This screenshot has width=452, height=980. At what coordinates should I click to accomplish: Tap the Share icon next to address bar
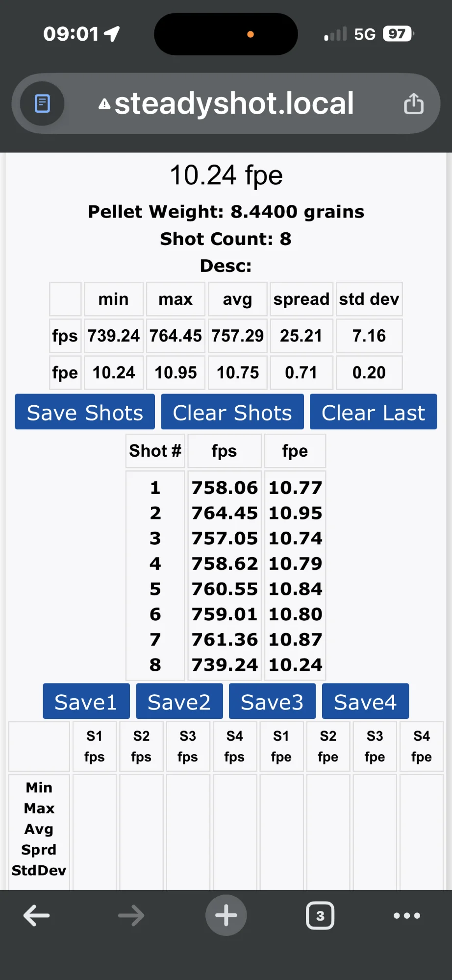click(x=414, y=103)
